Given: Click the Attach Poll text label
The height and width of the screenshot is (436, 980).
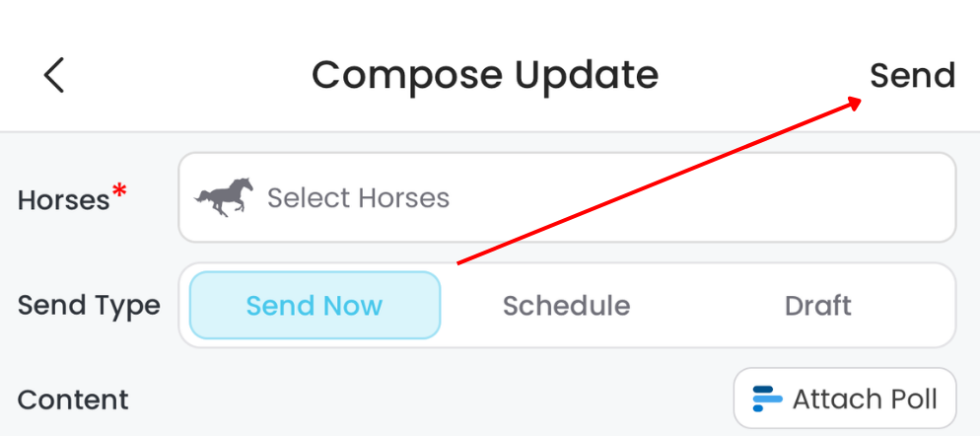Looking at the screenshot, I should [865, 400].
